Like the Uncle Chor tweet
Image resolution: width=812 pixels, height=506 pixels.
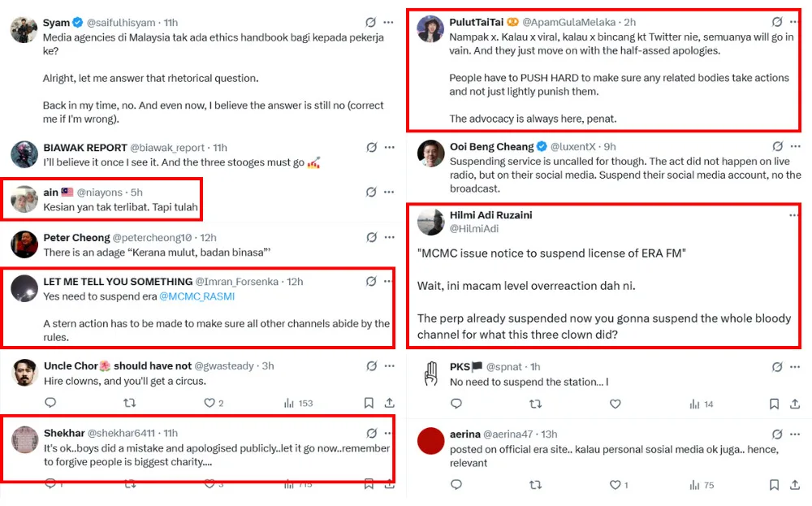(x=209, y=403)
